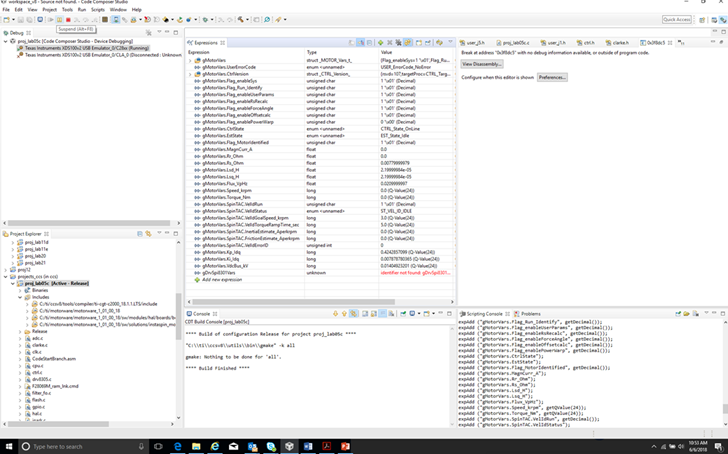Click the Console scroll-down arrow icon
Image resolution: width=728 pixels, height=454 pixels.
[x=336, y=314]
